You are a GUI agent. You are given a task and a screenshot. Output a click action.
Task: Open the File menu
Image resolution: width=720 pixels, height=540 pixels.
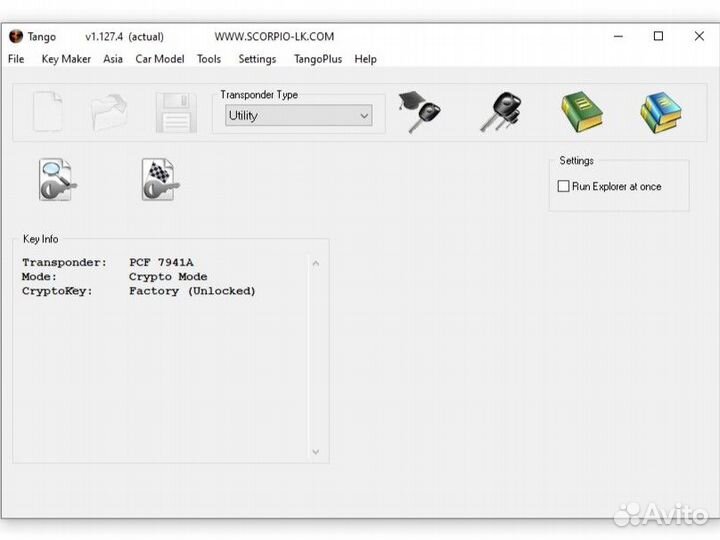[16, 59]
